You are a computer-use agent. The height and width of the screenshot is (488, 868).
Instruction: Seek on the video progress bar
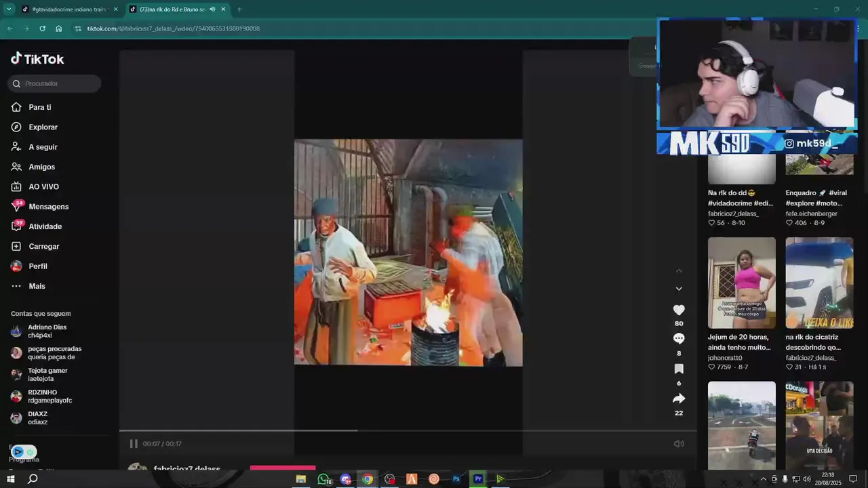click(x=408, y=430)
